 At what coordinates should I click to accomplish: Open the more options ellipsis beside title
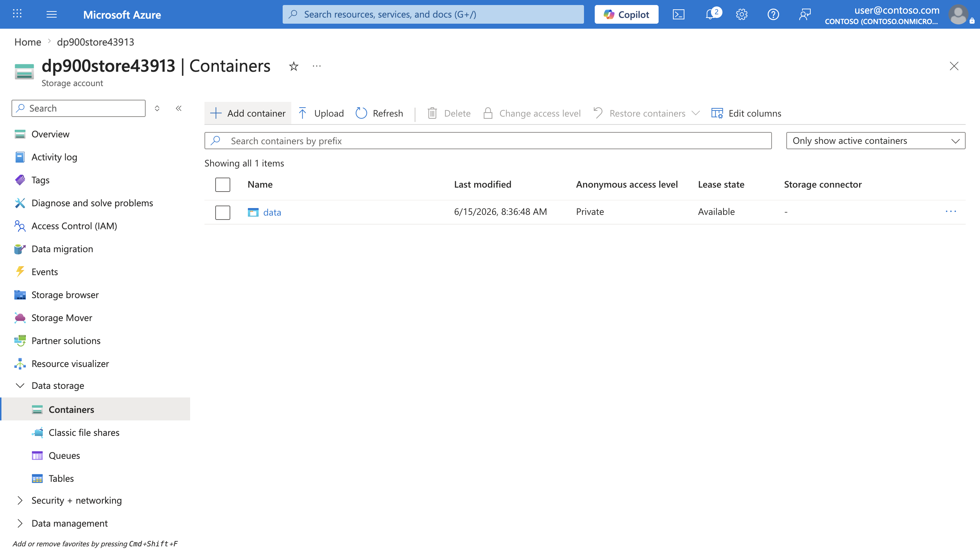316,66
